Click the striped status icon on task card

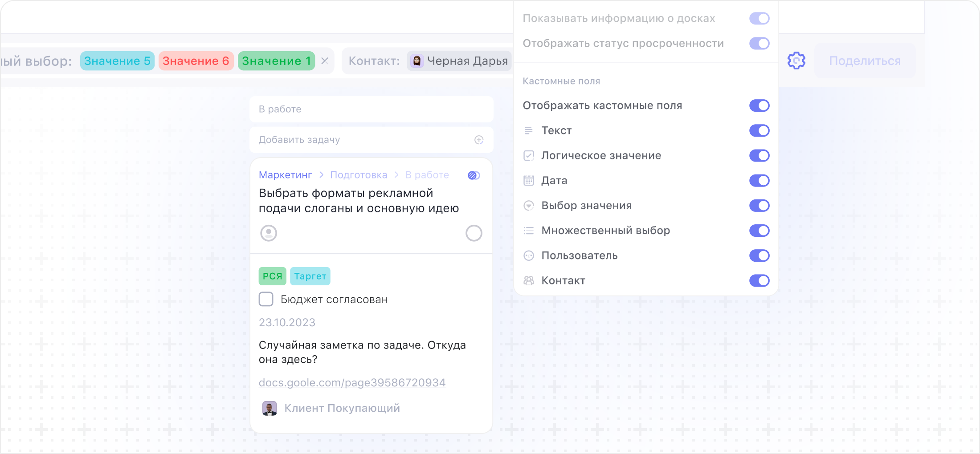(x=474, y=175)
